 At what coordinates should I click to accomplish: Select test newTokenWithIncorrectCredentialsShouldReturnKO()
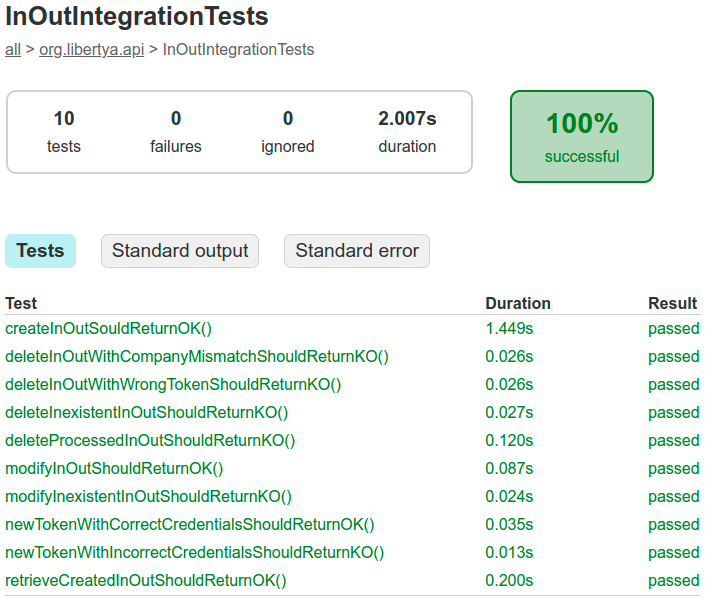[x=195, y=552]
